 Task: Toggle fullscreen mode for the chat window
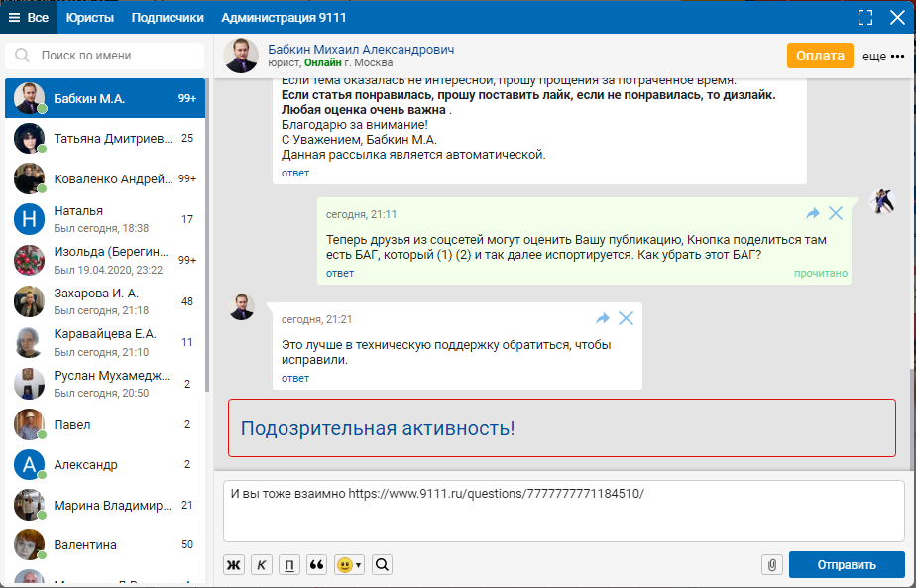(865, 17)
